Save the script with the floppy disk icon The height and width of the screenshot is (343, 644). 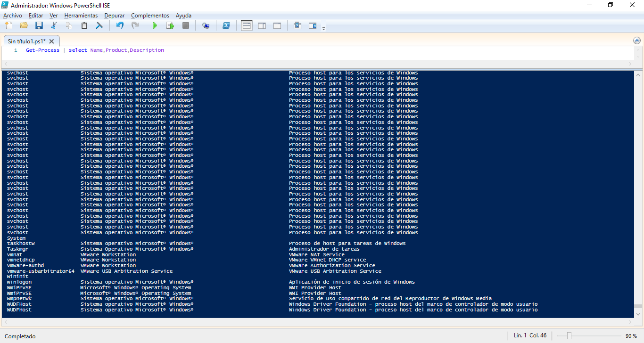pos(39,25)
